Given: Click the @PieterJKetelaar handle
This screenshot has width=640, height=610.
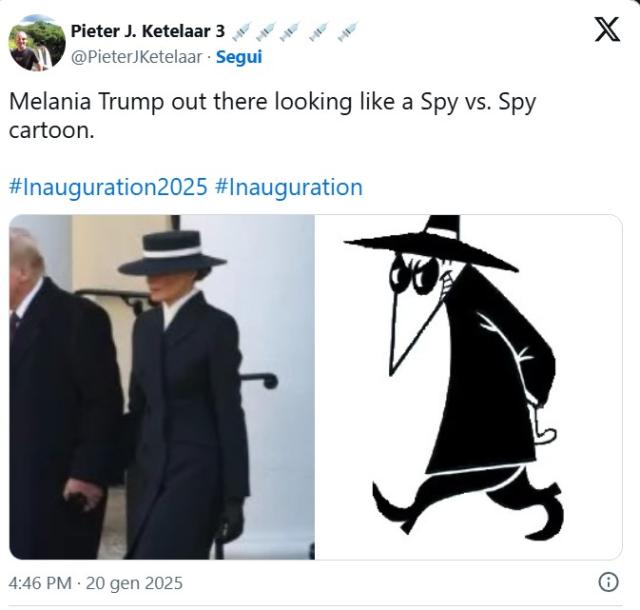Looking at the screenshot, I should coord(135,57).
